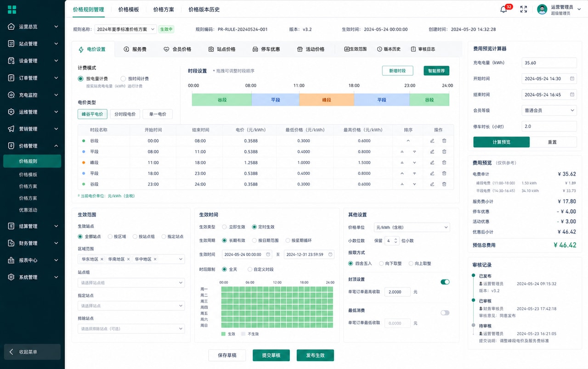Click the 智能推荐 button

pos(436,71)
